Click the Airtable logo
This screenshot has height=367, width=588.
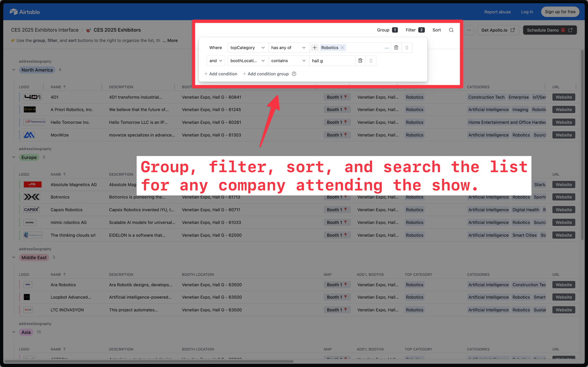25,12
